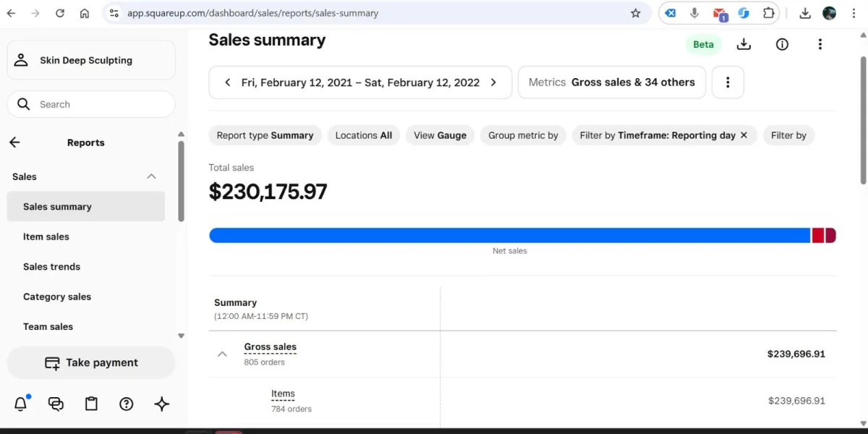
Task: Bookmark this page with the star icon
Action: tap(636, 13)
